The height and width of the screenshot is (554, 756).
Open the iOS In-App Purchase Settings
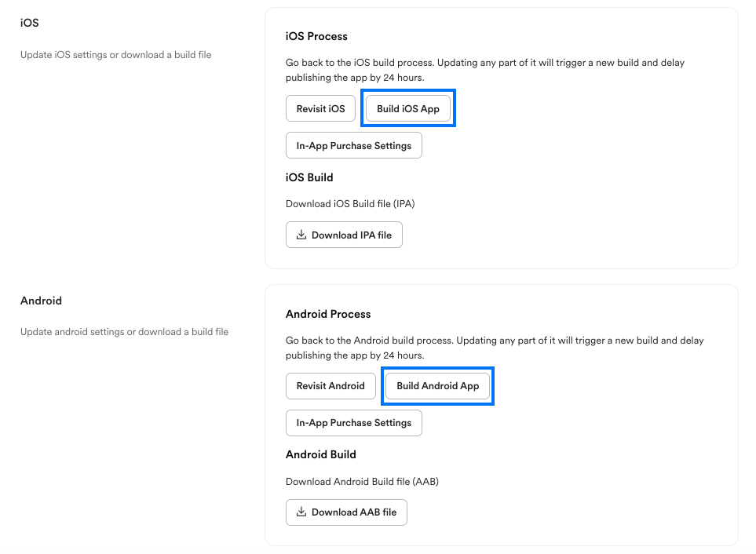353,145
